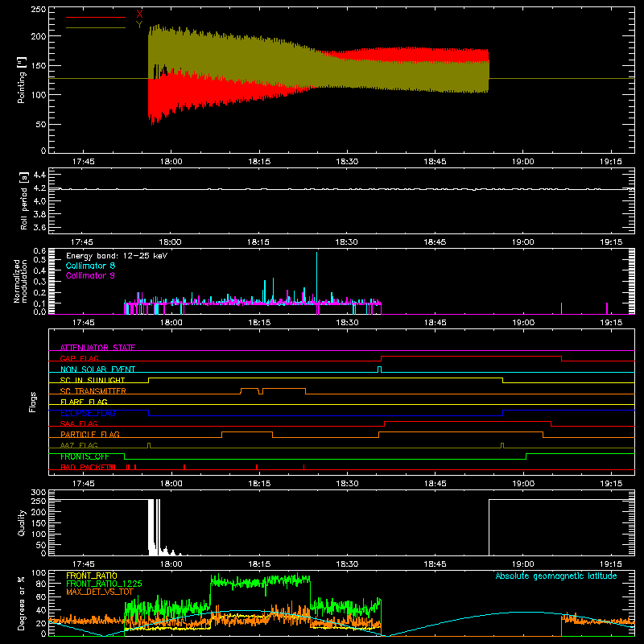
Task: Select the red X legend label
Action: [139, 14]
